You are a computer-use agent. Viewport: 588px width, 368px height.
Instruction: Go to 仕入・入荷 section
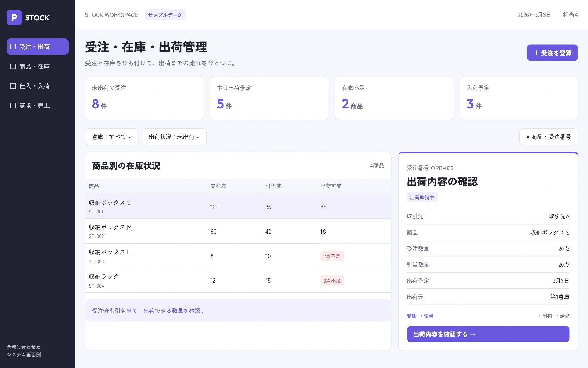tap(38, 86)
